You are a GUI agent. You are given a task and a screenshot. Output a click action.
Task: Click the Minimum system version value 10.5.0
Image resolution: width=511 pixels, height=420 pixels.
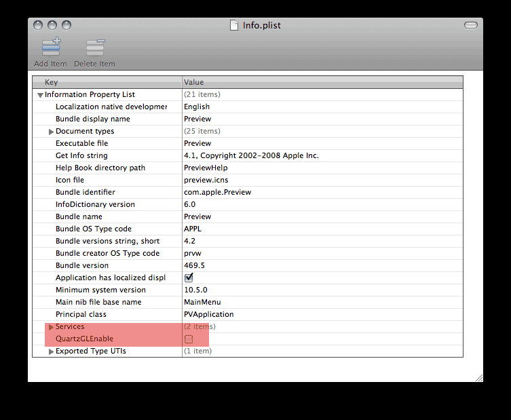(195, 290)
